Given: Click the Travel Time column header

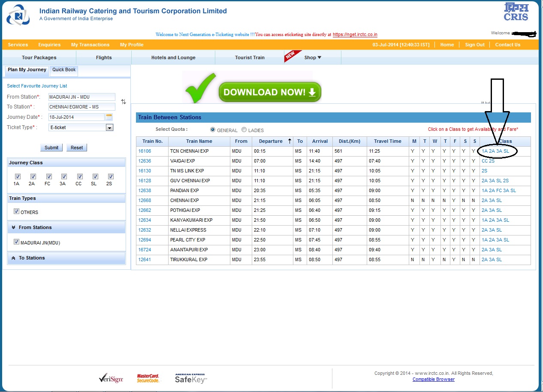Looking at the screenshot, I should (388, 141).
